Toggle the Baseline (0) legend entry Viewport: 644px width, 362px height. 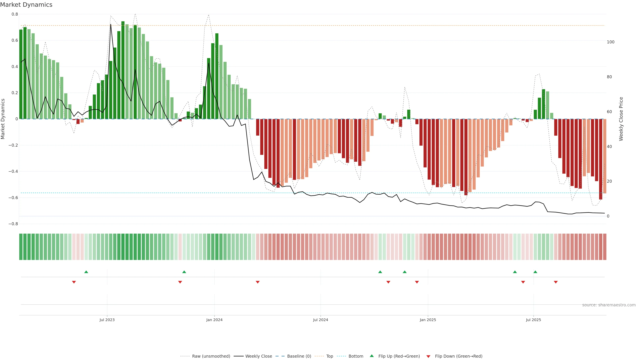click(x=299, y=356)
